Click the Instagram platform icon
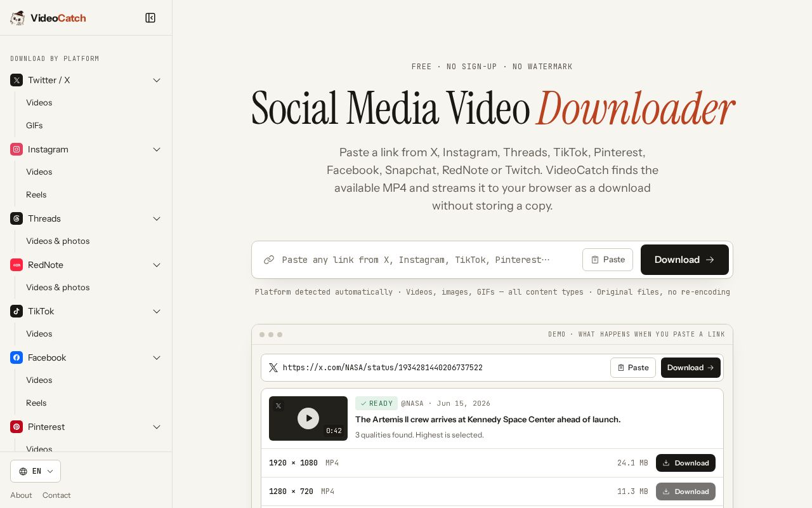Image resolution: width=812 pixels, height=508 pixels. [x=16, y=149]
